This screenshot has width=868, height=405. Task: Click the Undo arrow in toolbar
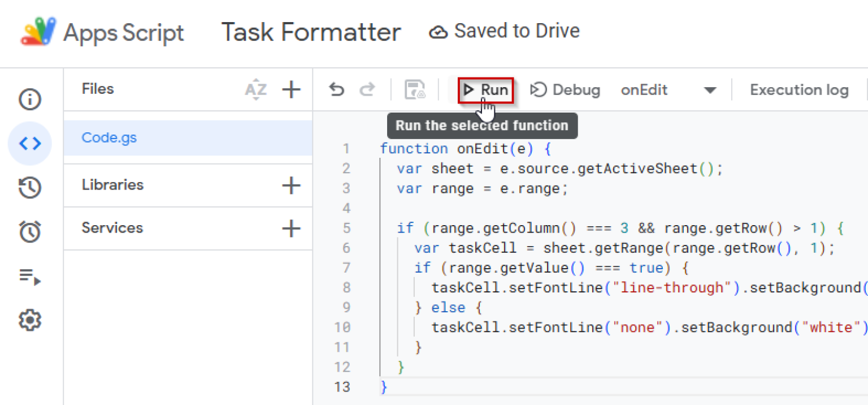click(337, 90)
